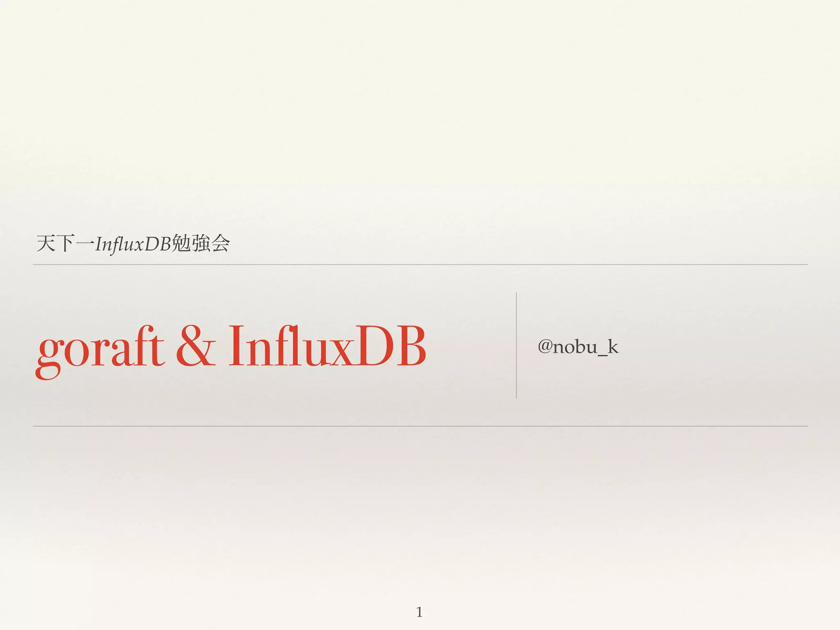Select the 'k' ending the author handle
The height and width of the screenshot is (630, 840).
pos(613,346)
